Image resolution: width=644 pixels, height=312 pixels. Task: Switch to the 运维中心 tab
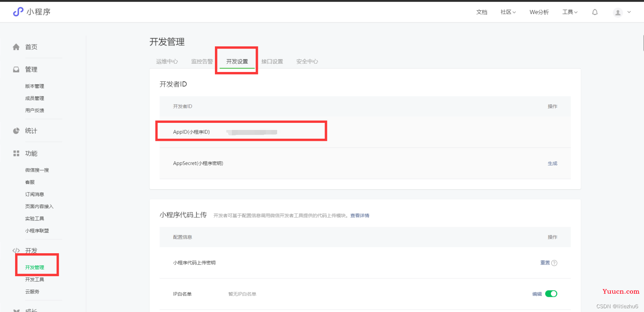[x=167, y=61]
